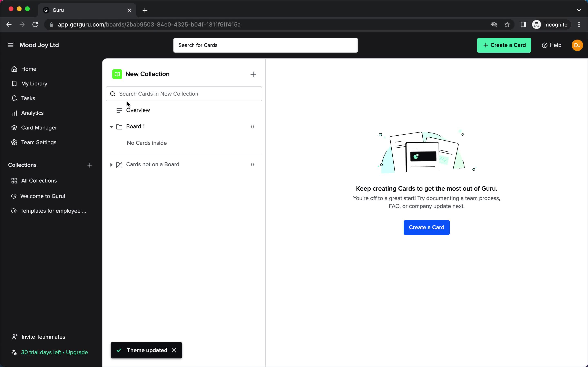This screenshot has width=588, height=367.
Task: Open the Analytics section
Action: [x=32, y=113]
